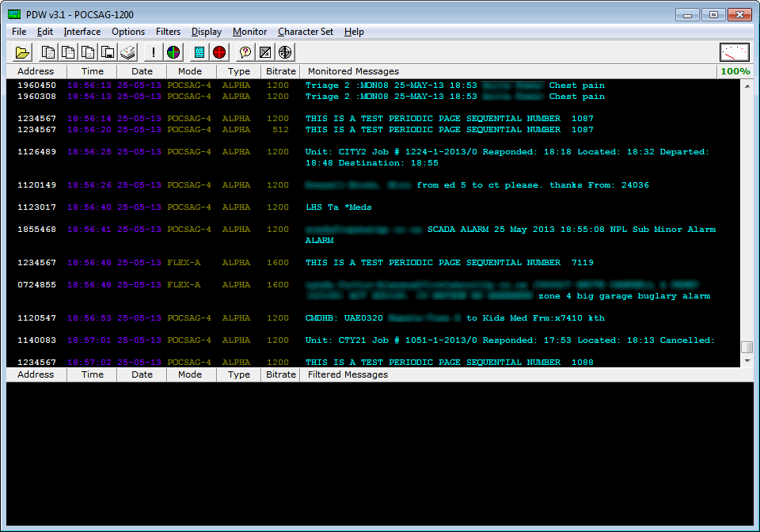
Task: Open the signal meter display button
Action: tap(735, 51)
